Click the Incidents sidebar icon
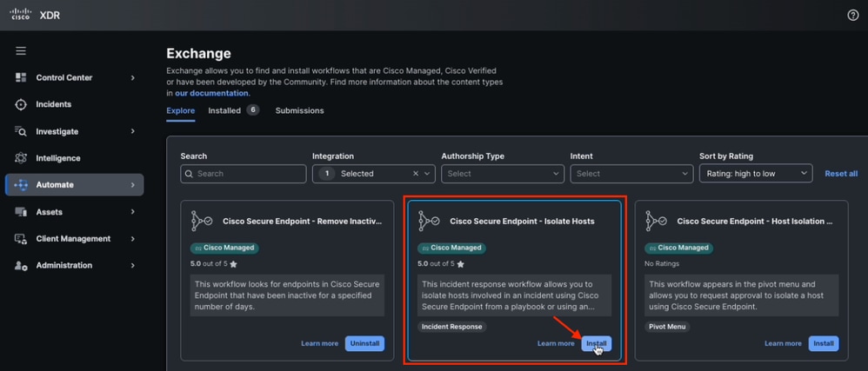The image size is (868, 371). [21, 104]
